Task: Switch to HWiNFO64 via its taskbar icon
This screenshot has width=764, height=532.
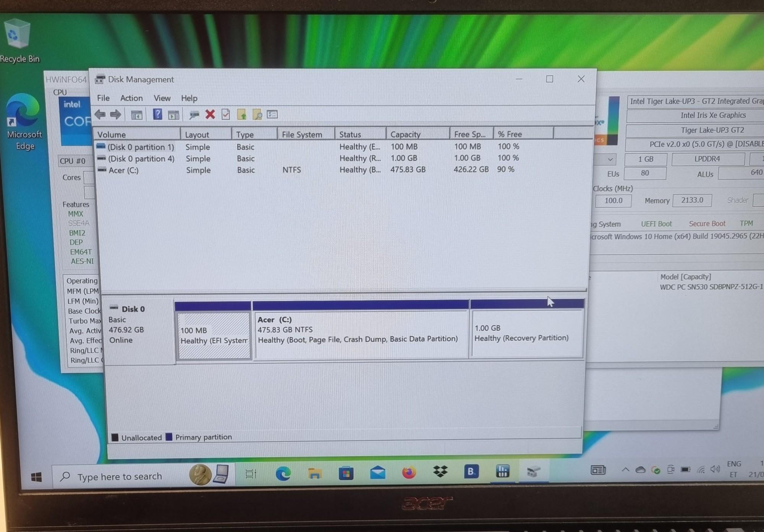Action: coord(502,471)
